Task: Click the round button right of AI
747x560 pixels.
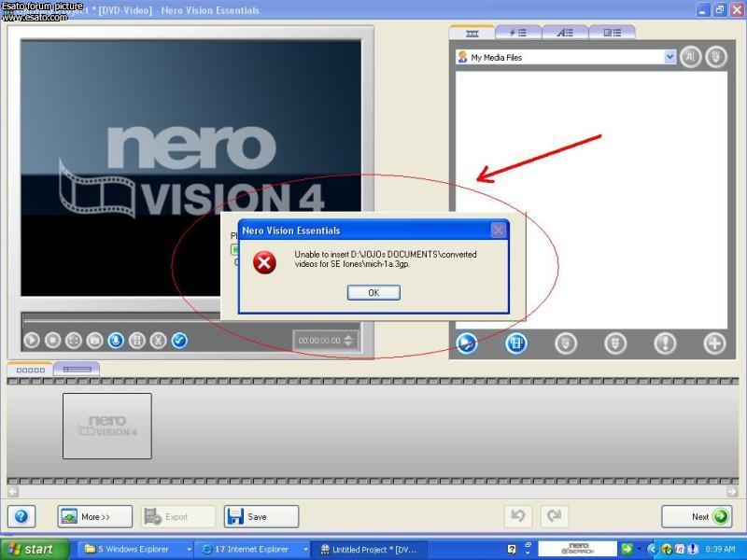Action: click(x=716, y=57)
